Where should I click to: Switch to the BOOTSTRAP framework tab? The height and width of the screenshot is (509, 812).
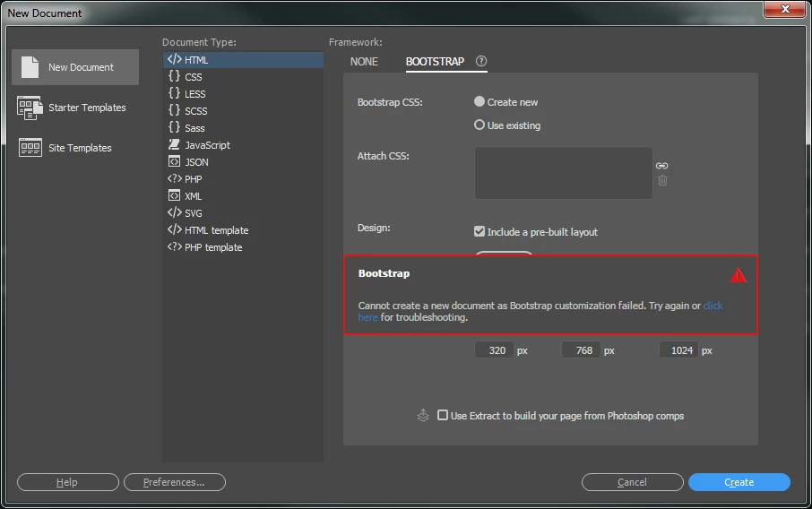[435, 62]
